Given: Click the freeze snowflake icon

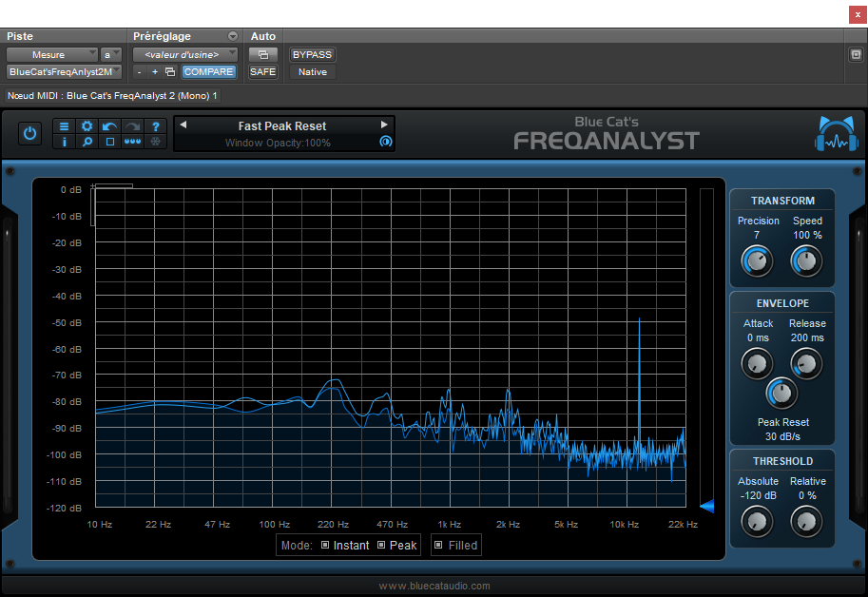Looking at the screenshot, I should pyautogui.click(x=154, y=142).
